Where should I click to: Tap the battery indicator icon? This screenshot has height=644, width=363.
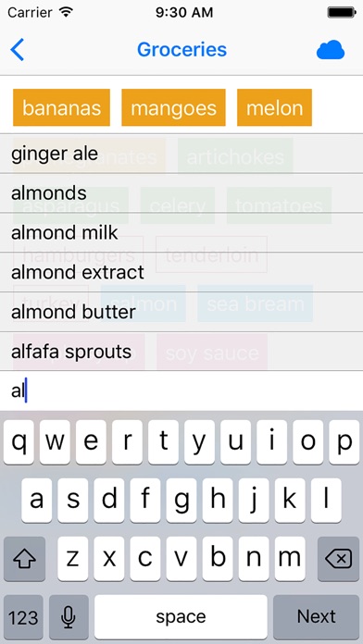(x=341, y=12)
